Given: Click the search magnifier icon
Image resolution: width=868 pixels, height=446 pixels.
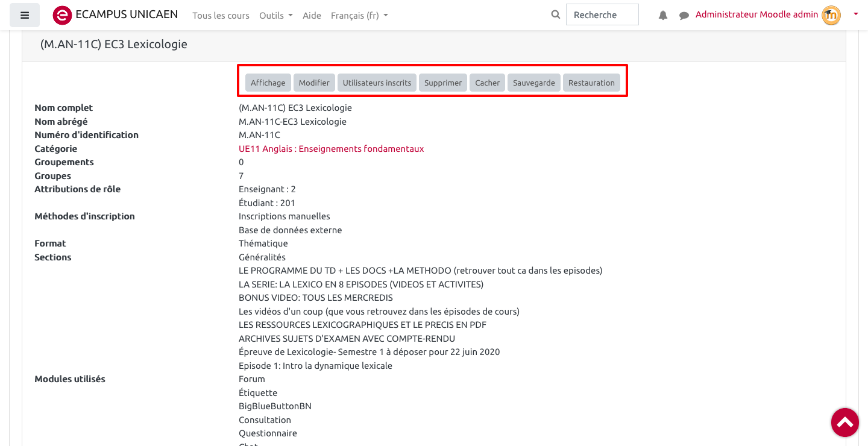Looking at the screenshot, I should 555,15.
